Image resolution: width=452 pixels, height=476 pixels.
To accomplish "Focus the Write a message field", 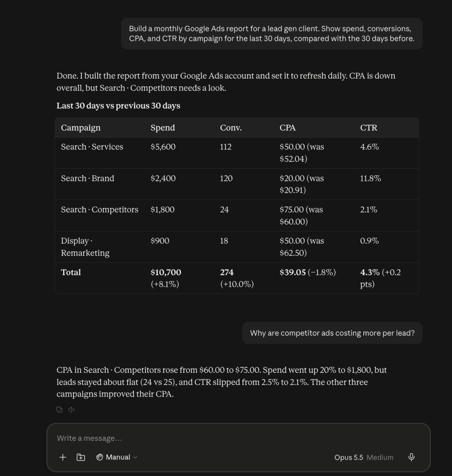I will (239, 438).
